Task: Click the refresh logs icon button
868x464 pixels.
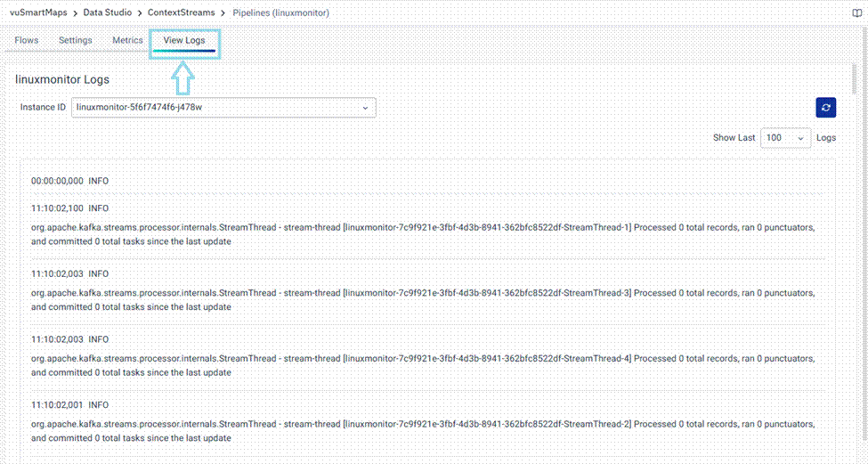Action: coord(825,108)
